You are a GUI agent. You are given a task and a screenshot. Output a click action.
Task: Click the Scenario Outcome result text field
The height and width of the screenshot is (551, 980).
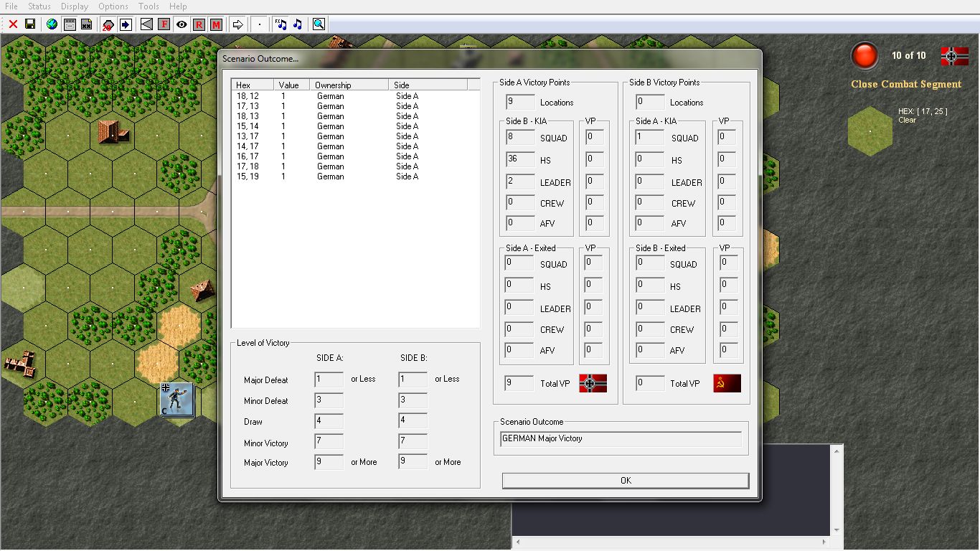tap(621, 438)
